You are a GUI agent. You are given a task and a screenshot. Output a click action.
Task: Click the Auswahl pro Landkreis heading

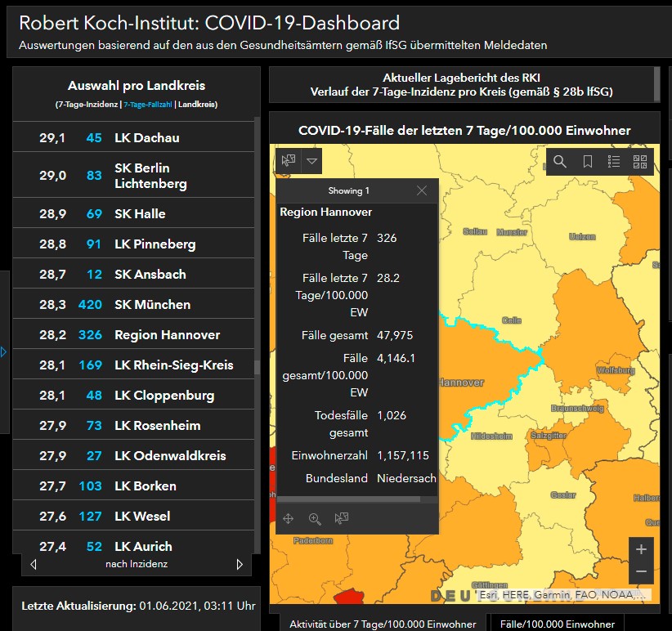[x=137, y=86]
